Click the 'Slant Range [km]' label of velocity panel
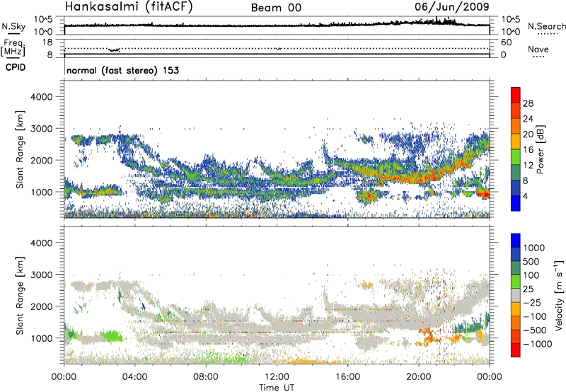Viewport: 566px width, 392px height. [x=20, y=295]
